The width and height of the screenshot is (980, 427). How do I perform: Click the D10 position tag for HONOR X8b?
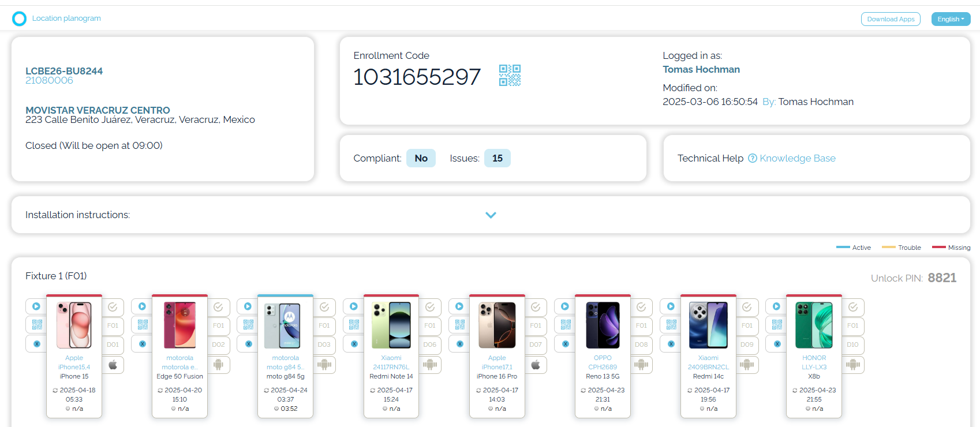click(853, 344)
